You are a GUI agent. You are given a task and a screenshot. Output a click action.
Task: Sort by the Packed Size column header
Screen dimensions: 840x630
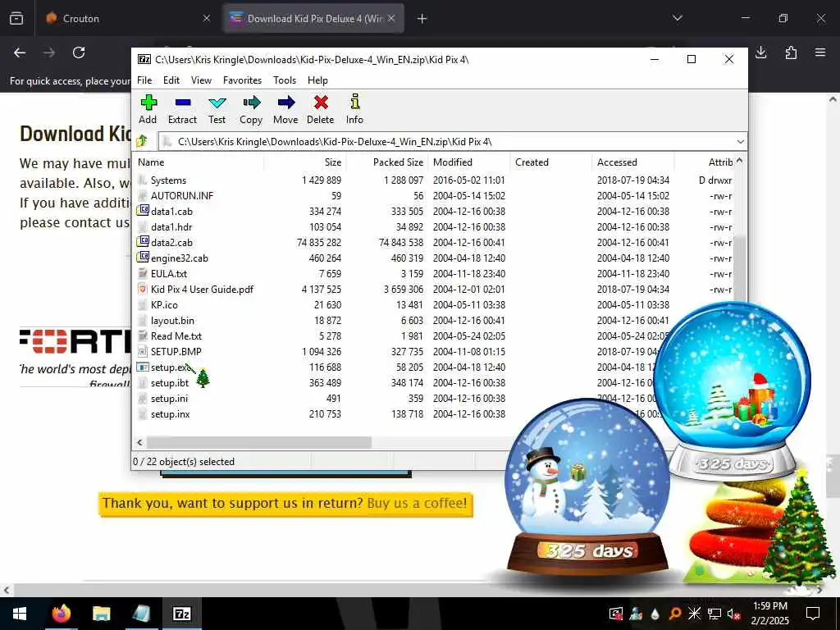(387, 162)
